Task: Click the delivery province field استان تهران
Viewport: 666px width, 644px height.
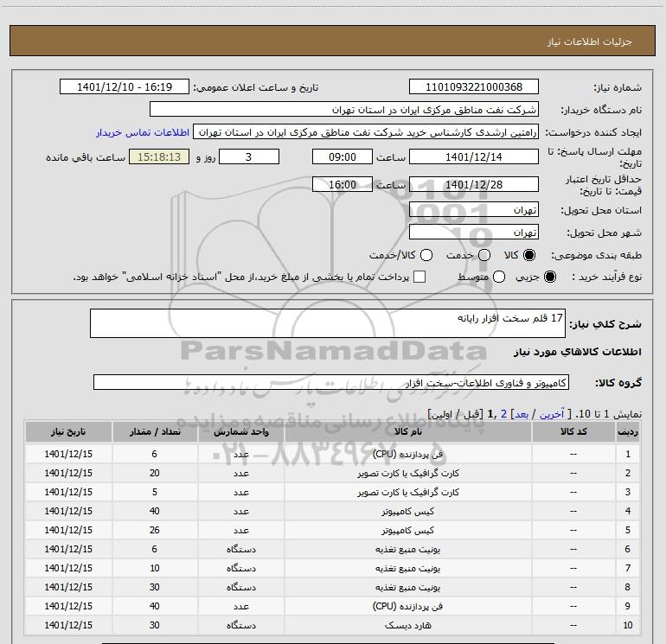Action: [474, 209]
